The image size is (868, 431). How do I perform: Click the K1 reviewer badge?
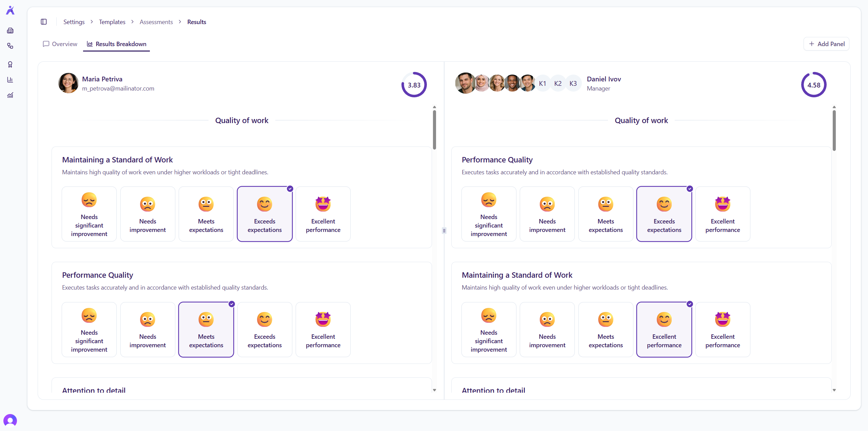point(542,83)
